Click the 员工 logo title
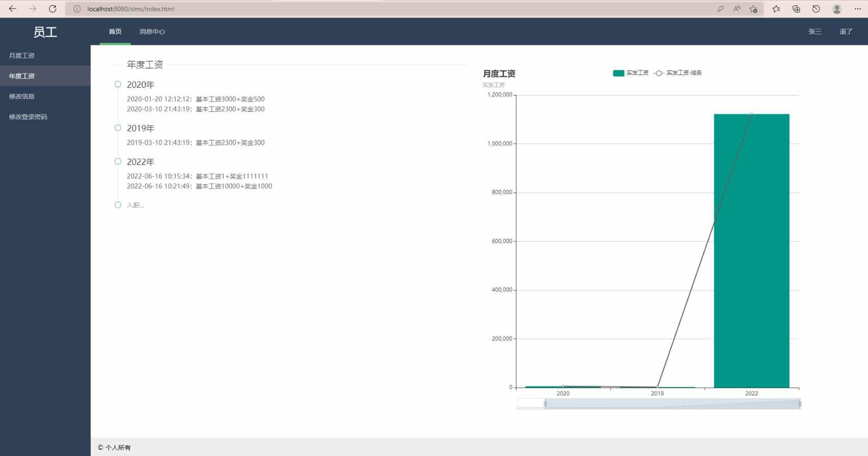This screenshot has height=456, width=868. point(45,32)
